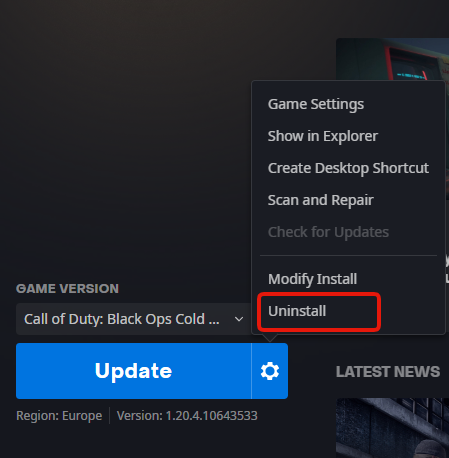This screenshot has width=449, height=458.
Task: Open the Game Version dropdown
Action: pyautogui.click(x=134, y=319)
